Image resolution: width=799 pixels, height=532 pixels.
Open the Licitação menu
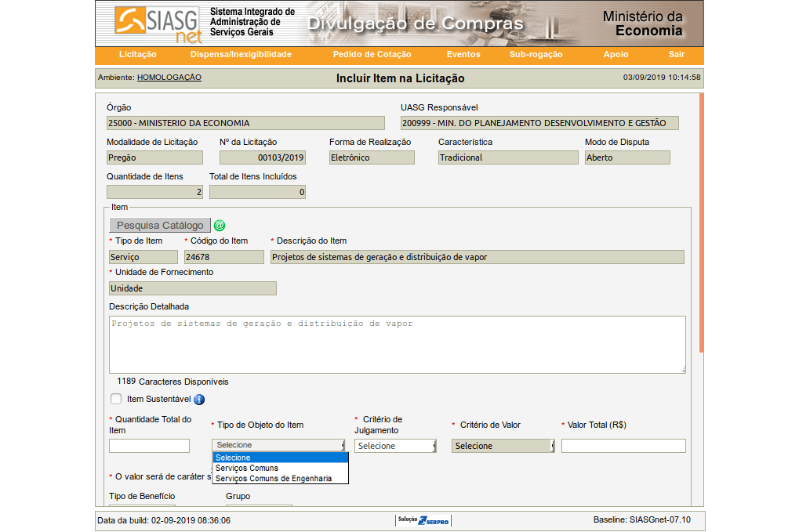point(137,55)
